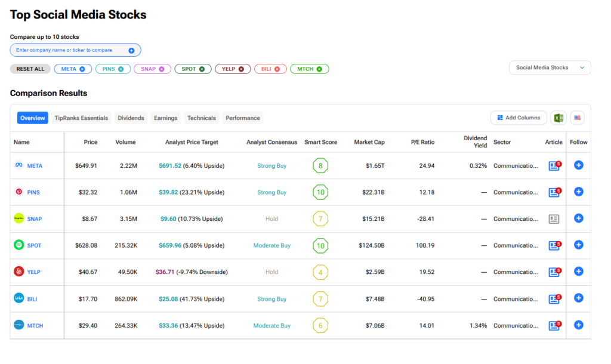Select the Performance tab
This screenshot has width=611, height=364.
[243, 118]
